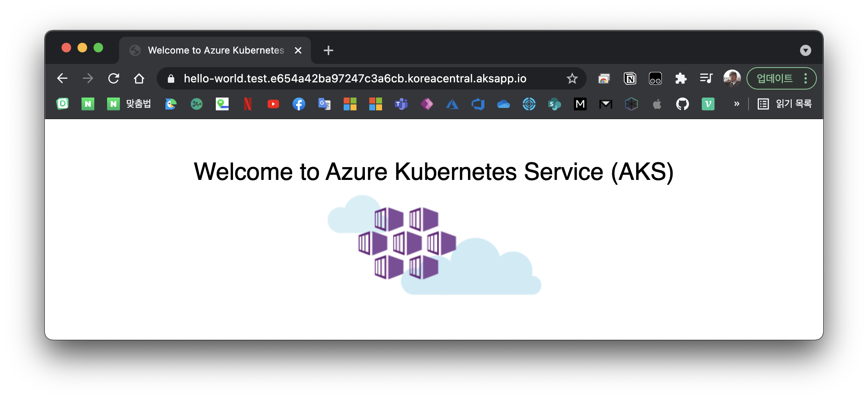868x399 pixels.
Task: Open the media control playlist icon
Action: tap(707, 78)
